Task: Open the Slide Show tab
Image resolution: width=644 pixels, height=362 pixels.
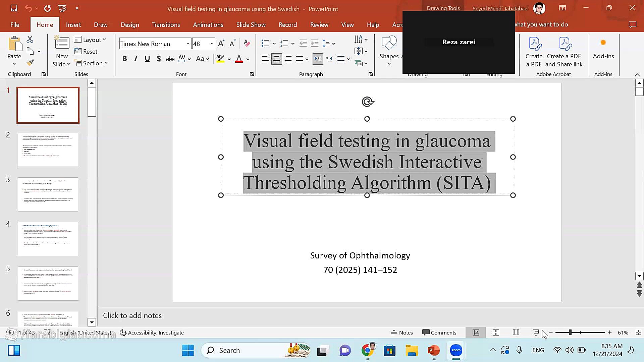Action: tap(251, 24)
